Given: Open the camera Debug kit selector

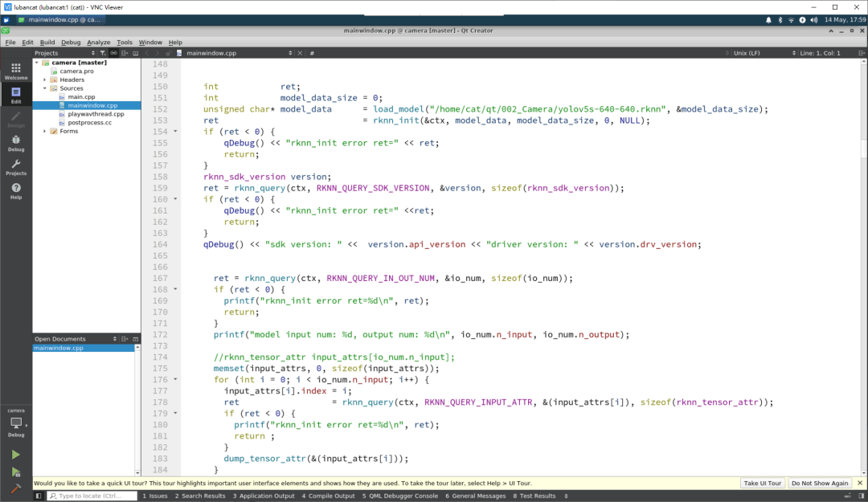Looking at the screenshot, I should coord(16,423).
